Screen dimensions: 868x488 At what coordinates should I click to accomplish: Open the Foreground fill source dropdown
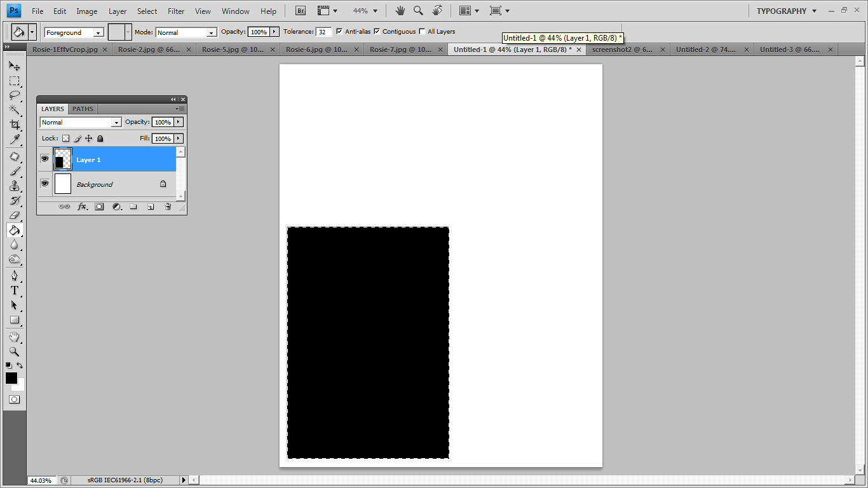click(74, 32)
